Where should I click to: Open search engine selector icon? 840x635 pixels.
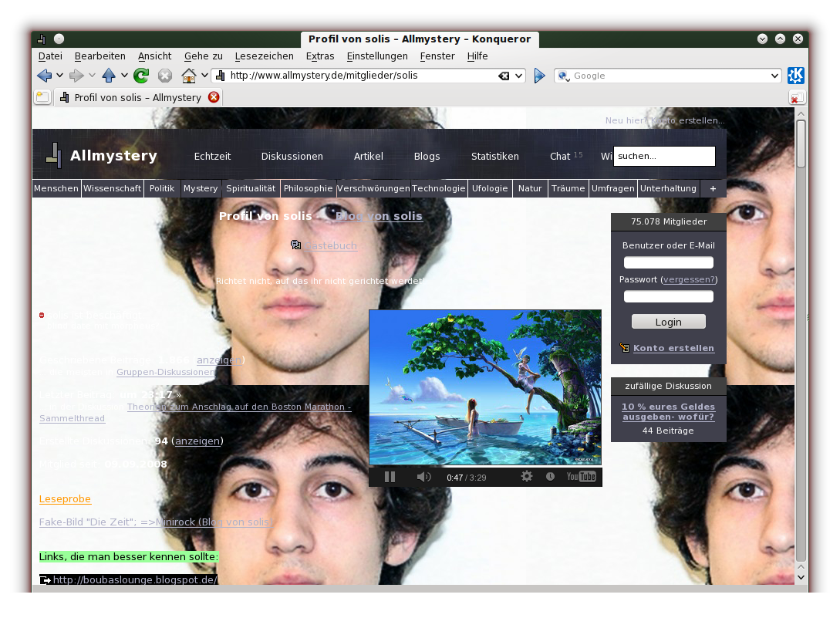click(x=564, y=76)
